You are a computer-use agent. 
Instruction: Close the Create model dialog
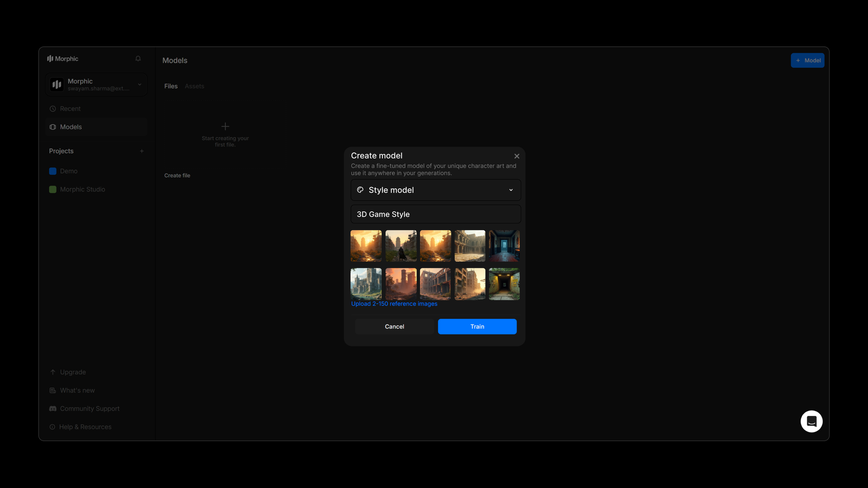(x=516, y=156)
